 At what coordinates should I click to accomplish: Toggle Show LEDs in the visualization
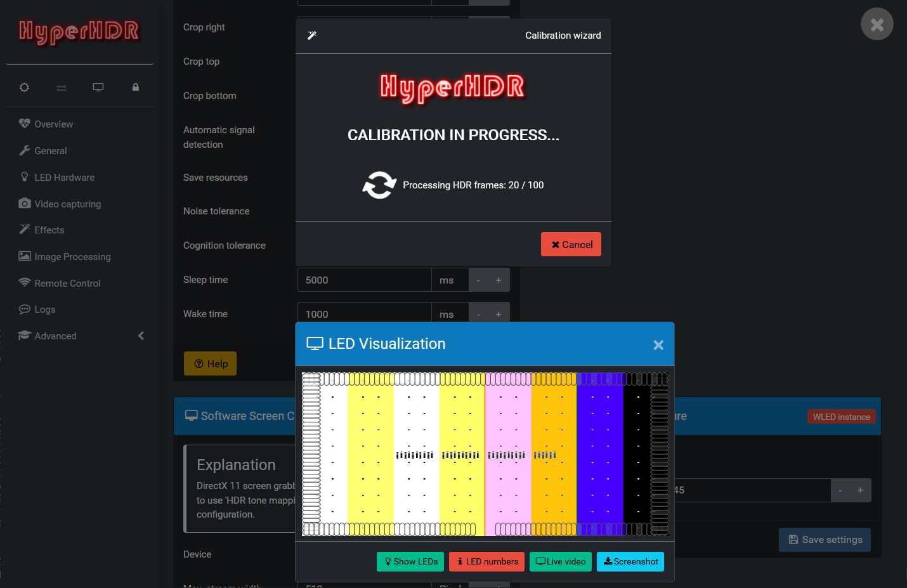(x=410, y=561)
